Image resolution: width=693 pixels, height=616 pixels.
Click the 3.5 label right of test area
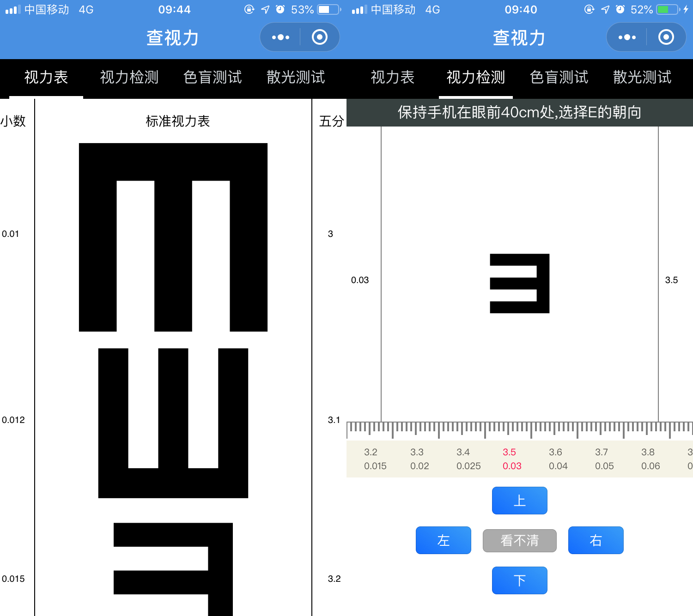click(x=671, y=280)
